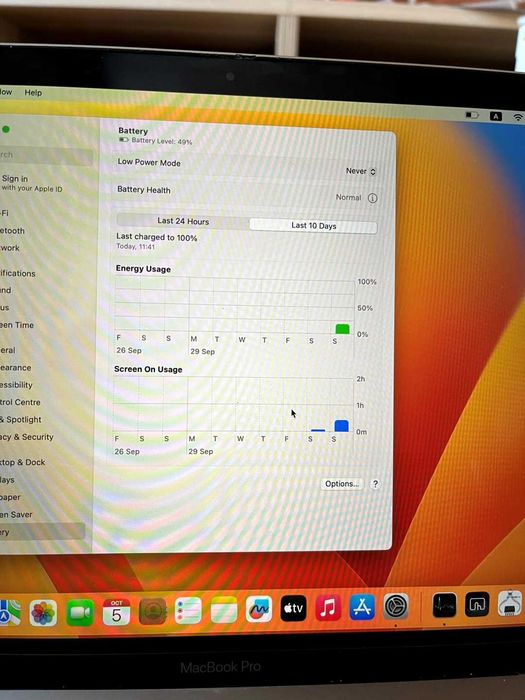Select Wallpaper in the sidebar
This screenshot has height=700, width=525.
(10, 497)
